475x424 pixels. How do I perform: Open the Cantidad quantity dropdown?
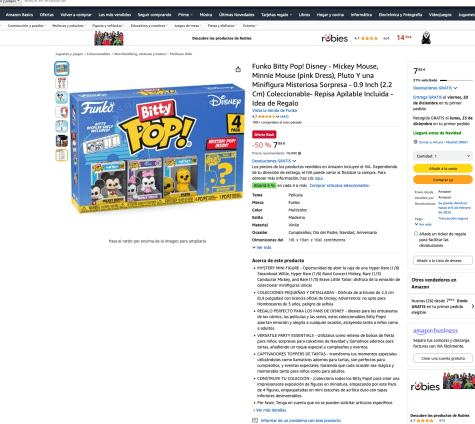pos(443,156)
